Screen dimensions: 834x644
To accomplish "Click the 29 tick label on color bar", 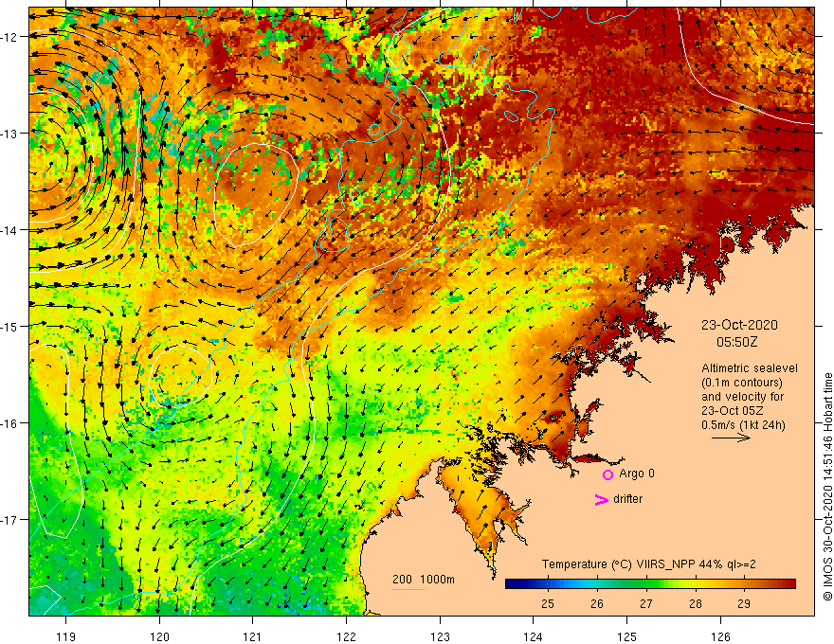I will coord(744,603).
